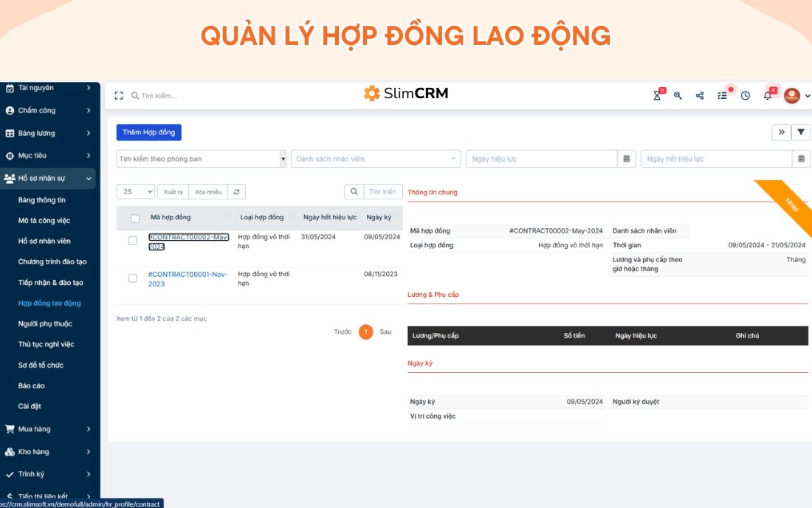The image size is (812, 508).
Task: Open Thủ tục nghỉ việc menu item
Action: click(x=46, y=344)
